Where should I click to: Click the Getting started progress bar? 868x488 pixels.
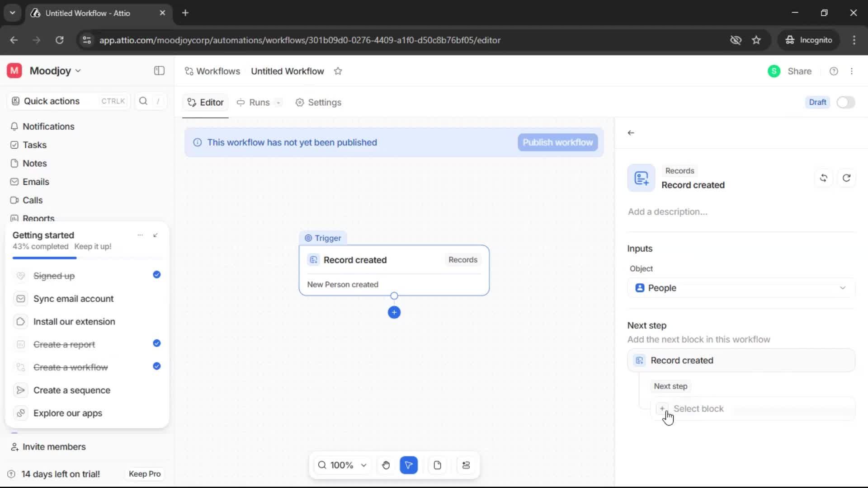click(44, 258)
